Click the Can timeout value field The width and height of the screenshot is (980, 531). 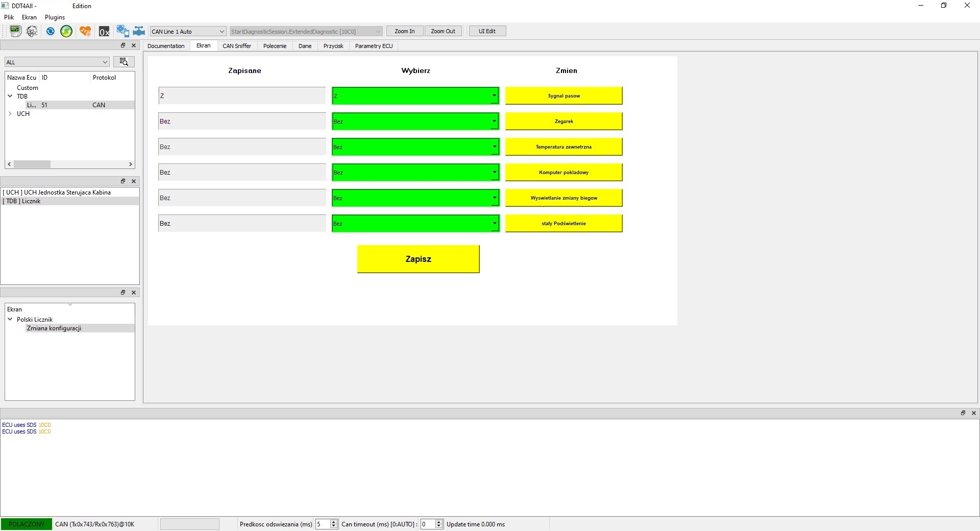coord(428,524)
